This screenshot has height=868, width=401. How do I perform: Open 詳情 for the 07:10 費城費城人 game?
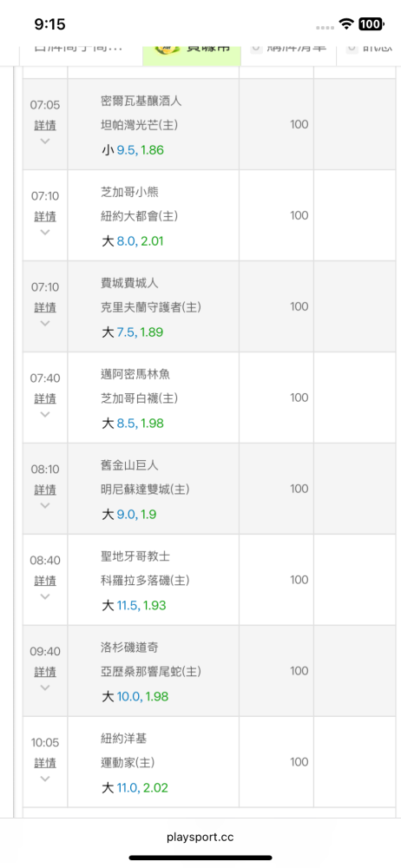tap(45, 307)
